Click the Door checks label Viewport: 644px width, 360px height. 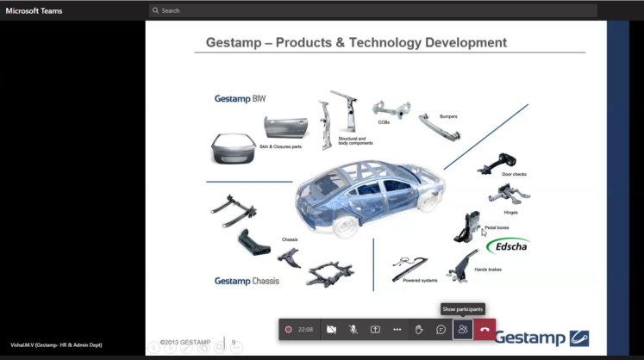[x=514, y=174]
